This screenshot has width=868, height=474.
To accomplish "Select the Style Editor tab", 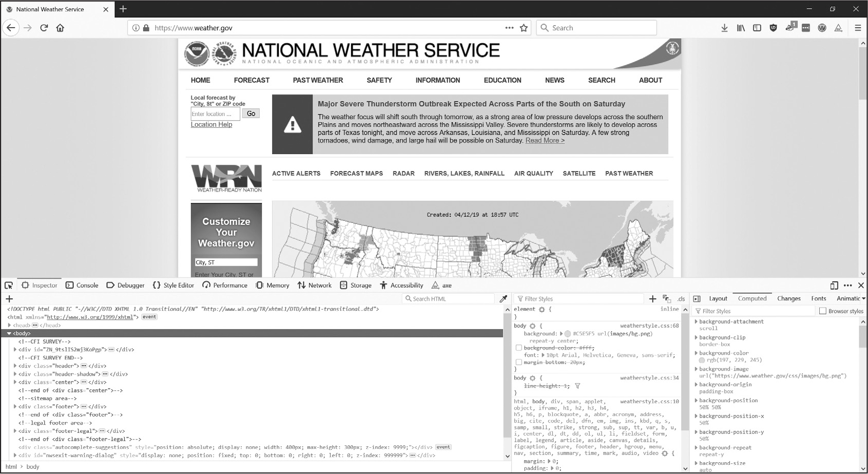I will coord(173,285).
